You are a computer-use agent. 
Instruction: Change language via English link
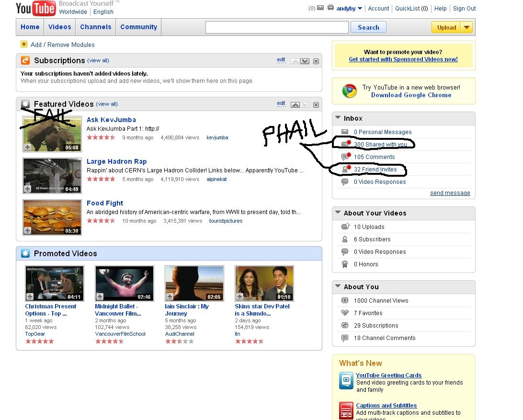tap(103, 11)
